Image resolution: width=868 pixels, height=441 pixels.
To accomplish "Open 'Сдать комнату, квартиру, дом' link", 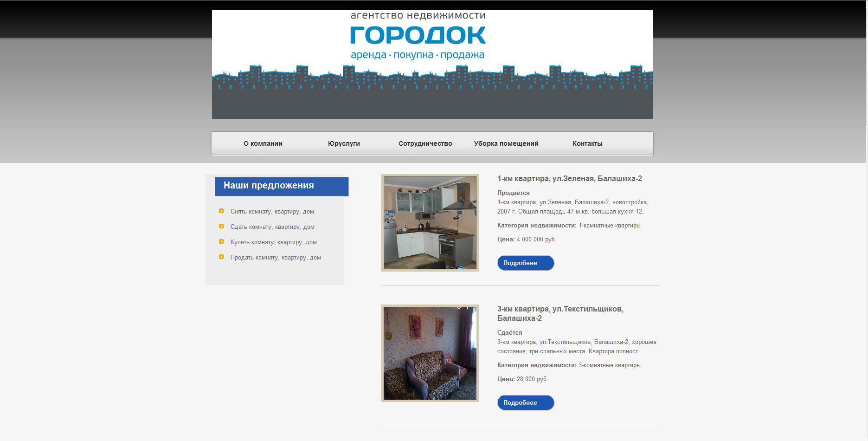I will point(272,227).
